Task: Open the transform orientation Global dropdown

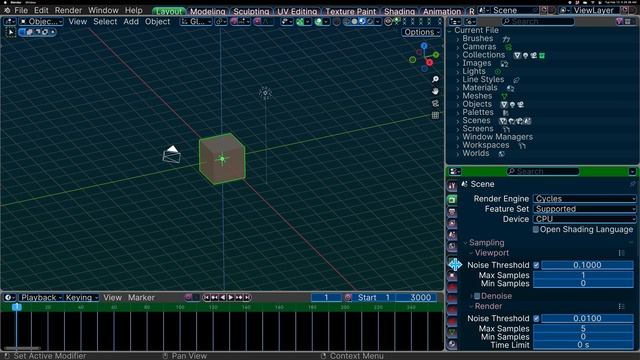Action: coord(196,21)
